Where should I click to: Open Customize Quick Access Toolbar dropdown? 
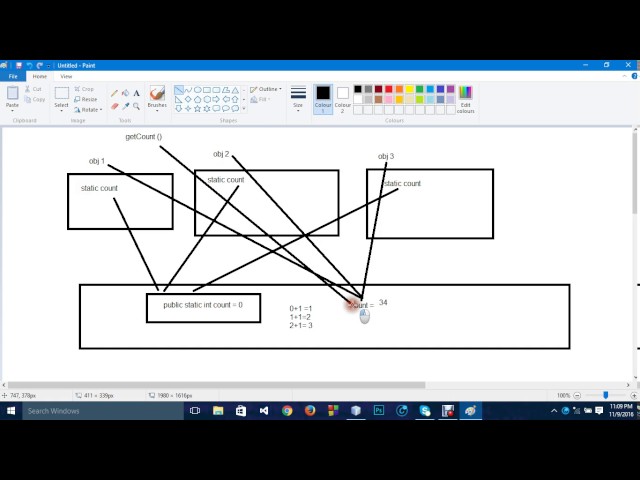(49, 66)
